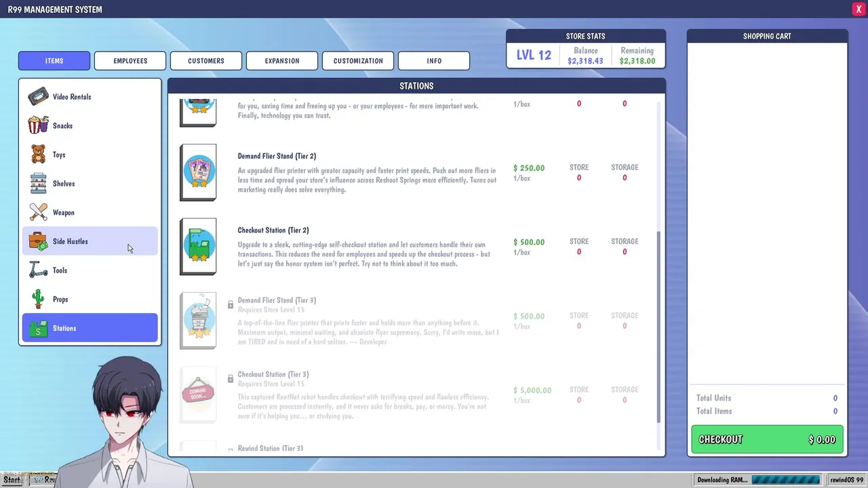Close the R99 Management System window

859,9
